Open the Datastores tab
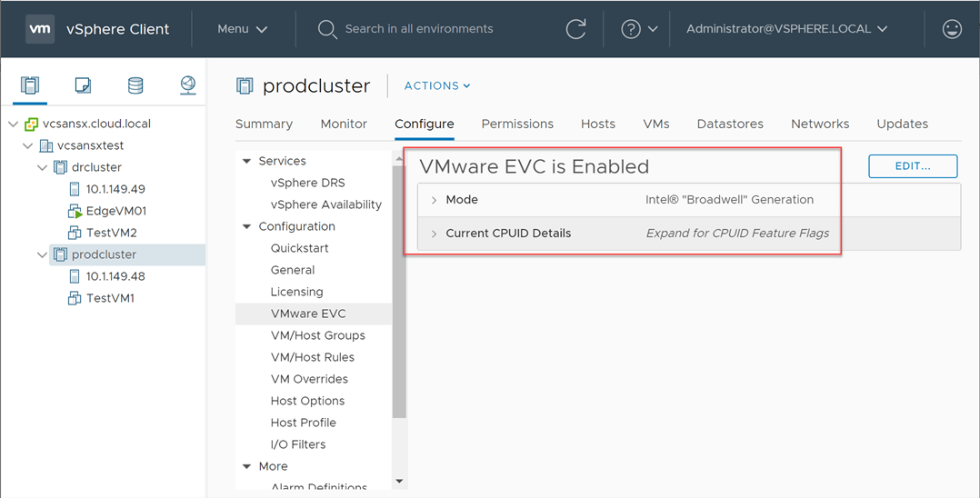 730,124
